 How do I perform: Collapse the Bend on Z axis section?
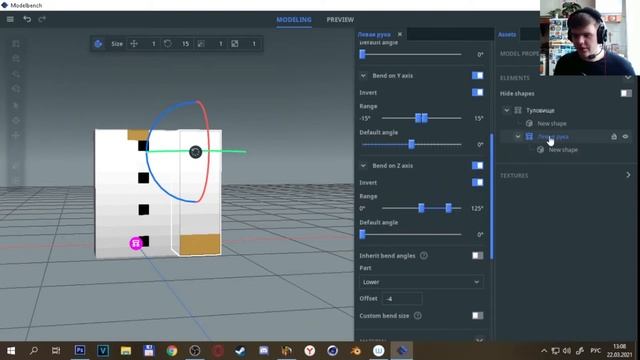363,165
